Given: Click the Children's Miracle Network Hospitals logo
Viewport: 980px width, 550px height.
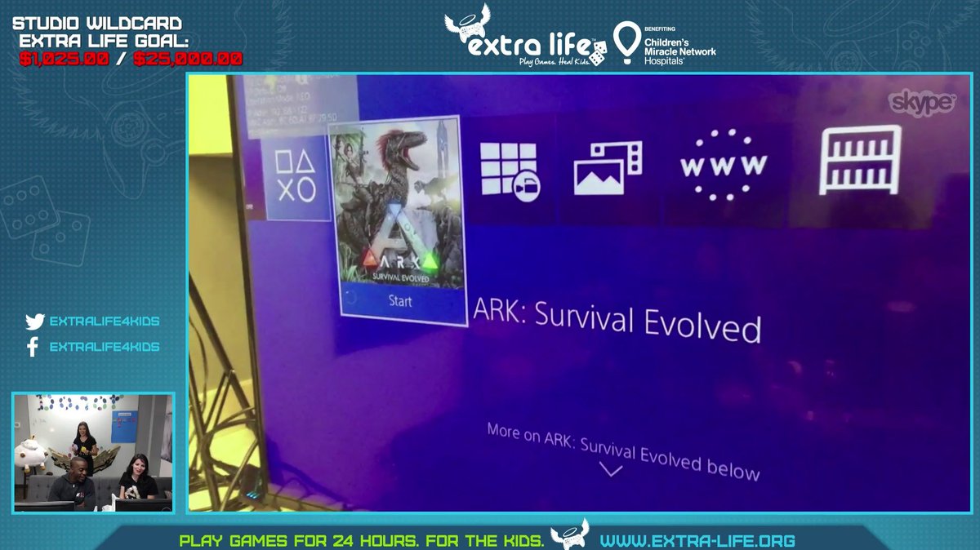Looking at the screenshot, I should 666,44.
